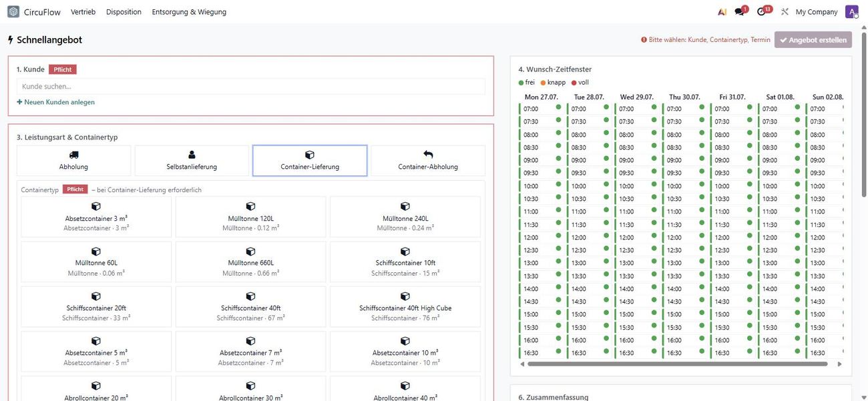Open the activities clock icon
This screenshot has height=401, width=868.
[x=762, y=12]
